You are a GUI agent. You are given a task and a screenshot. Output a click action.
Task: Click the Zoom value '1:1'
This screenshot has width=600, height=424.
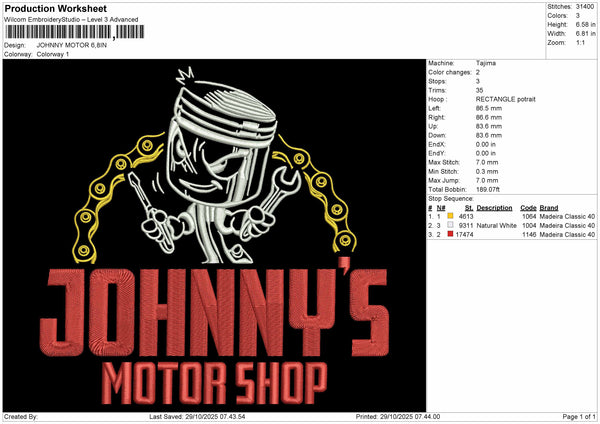580,42
